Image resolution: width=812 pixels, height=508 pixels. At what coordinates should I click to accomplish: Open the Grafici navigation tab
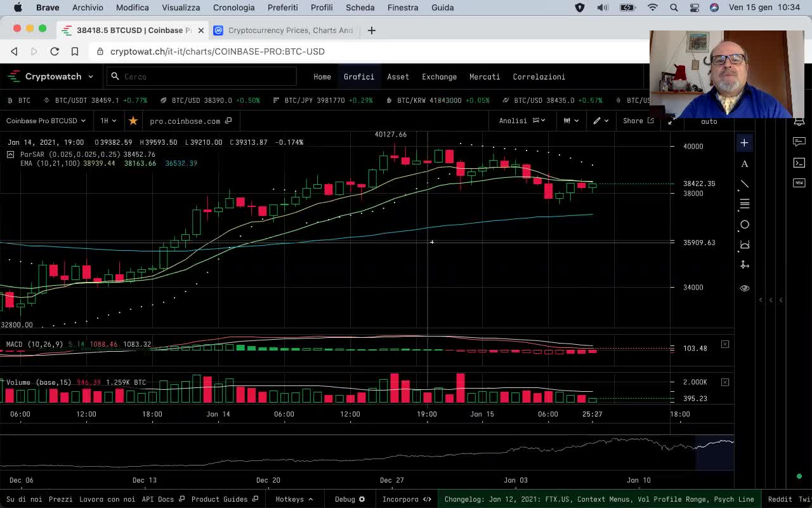pos(359,77)
